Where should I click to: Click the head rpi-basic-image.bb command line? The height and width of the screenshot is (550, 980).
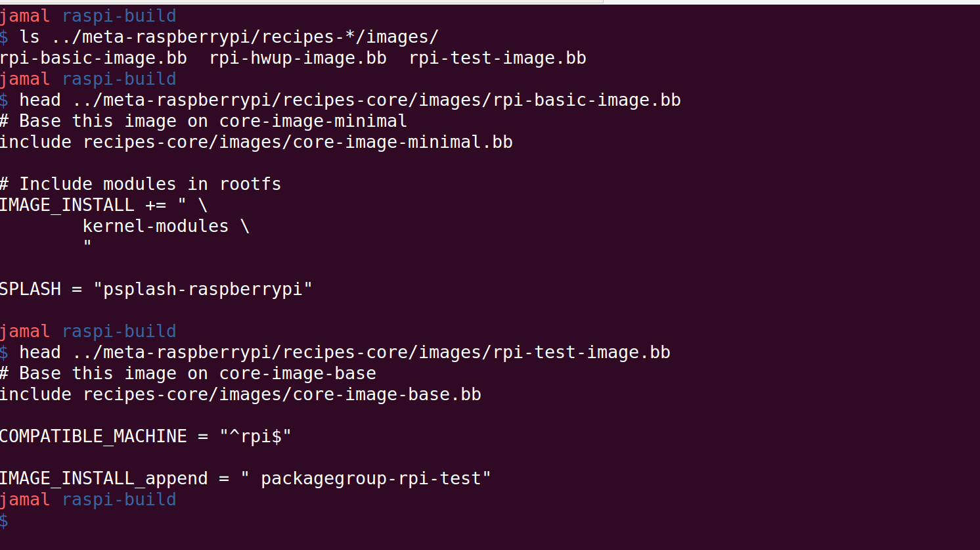coord(340,100)
